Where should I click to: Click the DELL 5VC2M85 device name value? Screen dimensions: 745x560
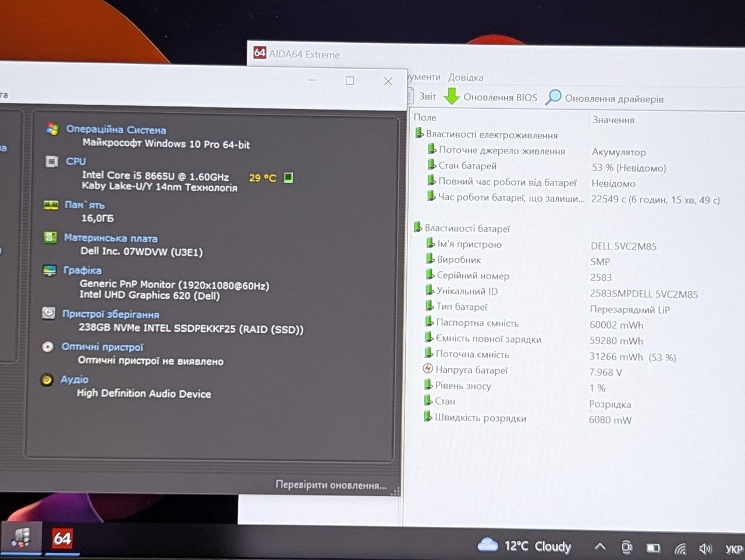[x=623, y=246]
